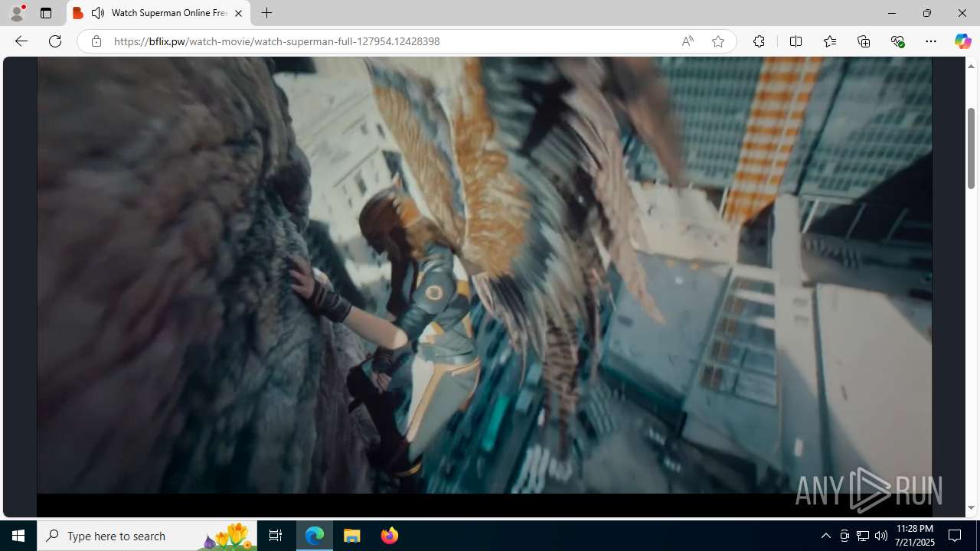The width and height of the screenshot is (980, 551).
Task: Open the clock showing 11:28 PM
Action: pyautogui.click(x=915, y=536)
